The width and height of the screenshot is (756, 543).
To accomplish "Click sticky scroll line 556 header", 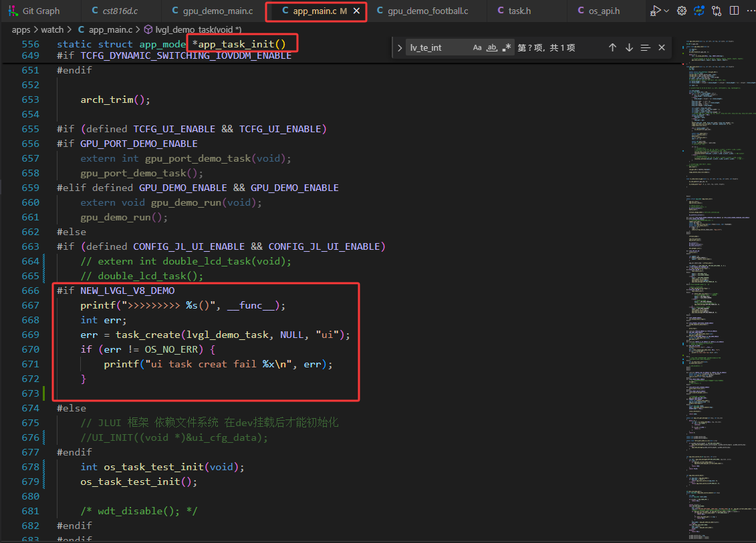I will pyautogui.click(x=171, y=44).
